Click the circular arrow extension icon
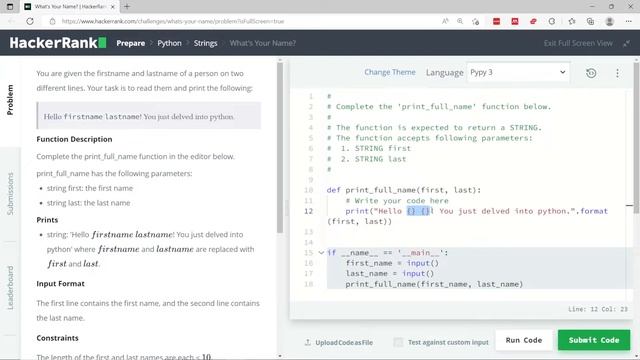This screenshot has height=360, width=640. [x=552, y=21]
